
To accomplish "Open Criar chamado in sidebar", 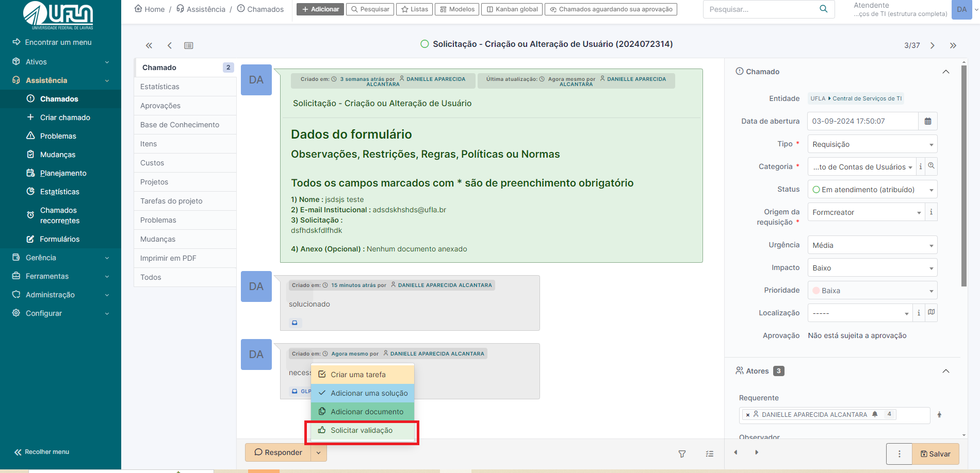I will tap(60, 117).
